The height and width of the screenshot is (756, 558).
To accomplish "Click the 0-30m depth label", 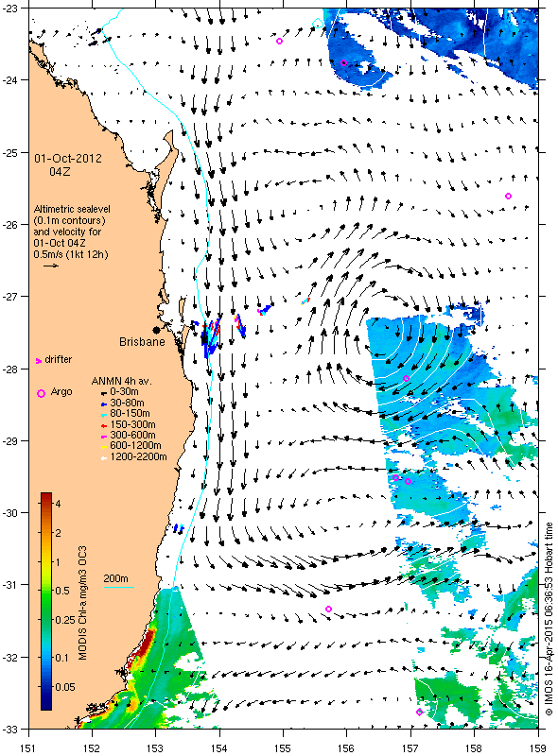I will (x=124, y=392).
